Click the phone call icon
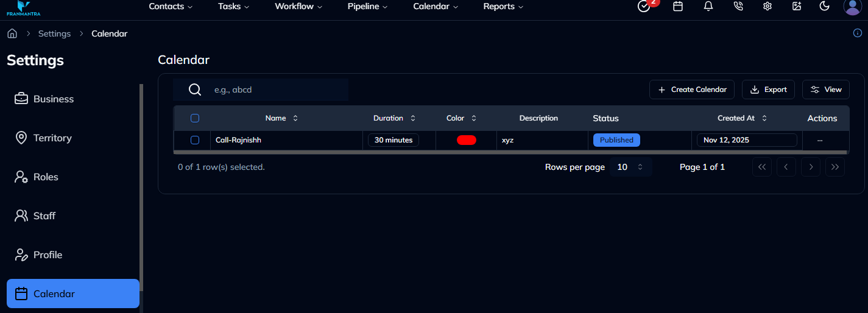Screen dimensions: 868x313 tap(738, 6)
